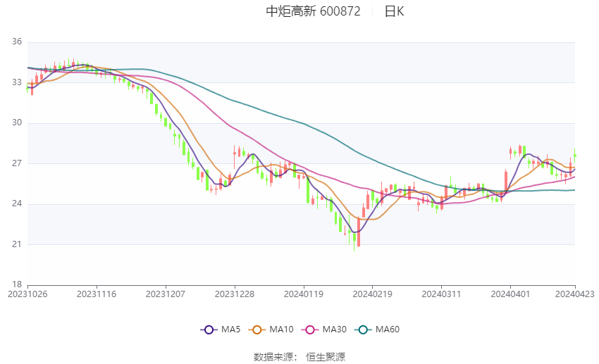
Task: Click the 20231207 x-axis date label
Action: point(166,294)
